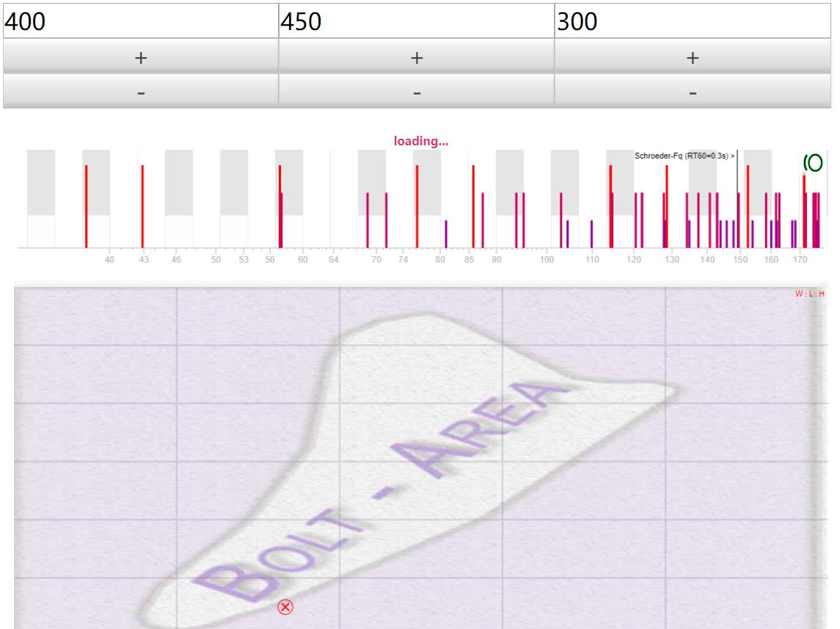Click the red mode bar at 43 Hz
This screenshot has height=629, width=840.
[142, 206]
